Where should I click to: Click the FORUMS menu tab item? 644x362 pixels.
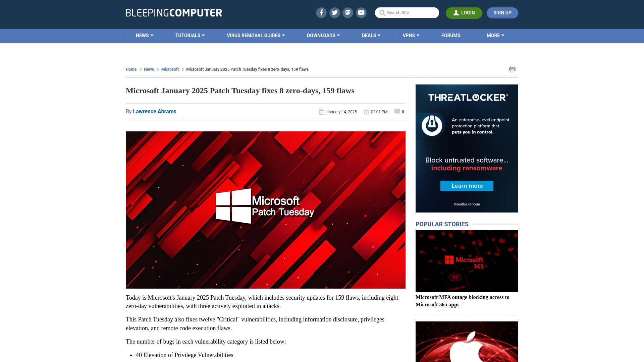450,35
